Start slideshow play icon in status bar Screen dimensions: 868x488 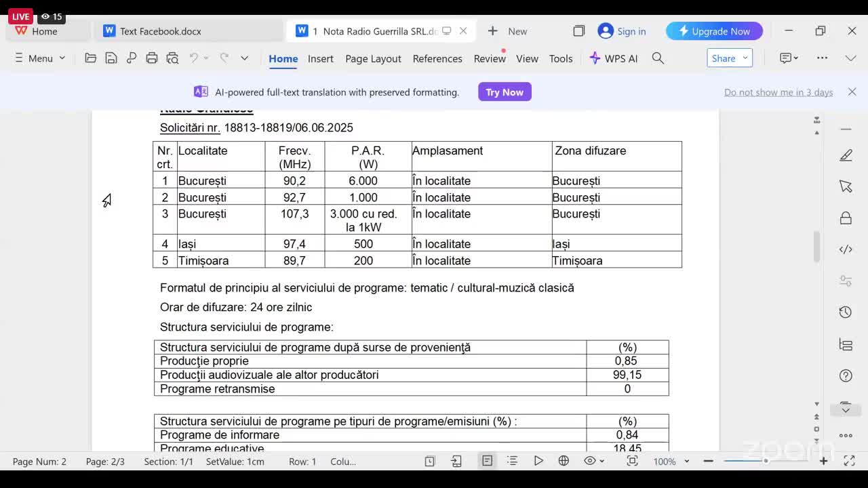538,461
